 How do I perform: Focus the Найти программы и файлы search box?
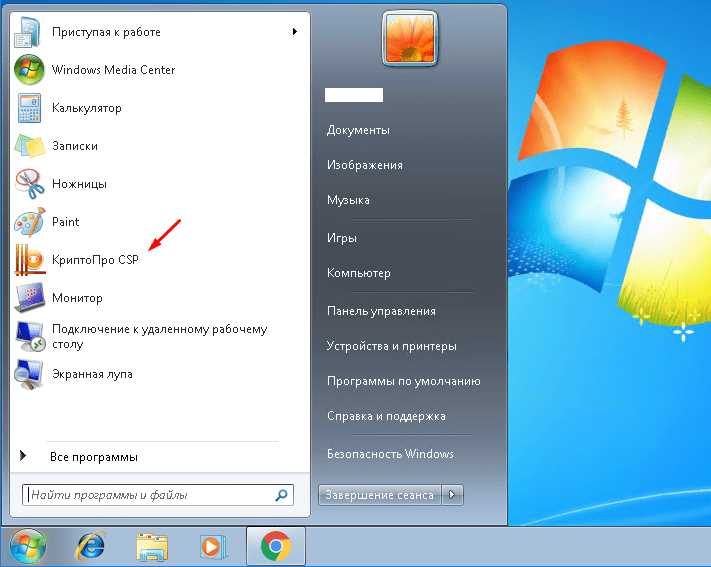tap(158, 495)
